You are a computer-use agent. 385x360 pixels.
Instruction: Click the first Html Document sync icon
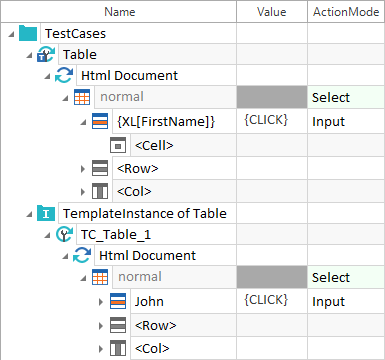64,75
